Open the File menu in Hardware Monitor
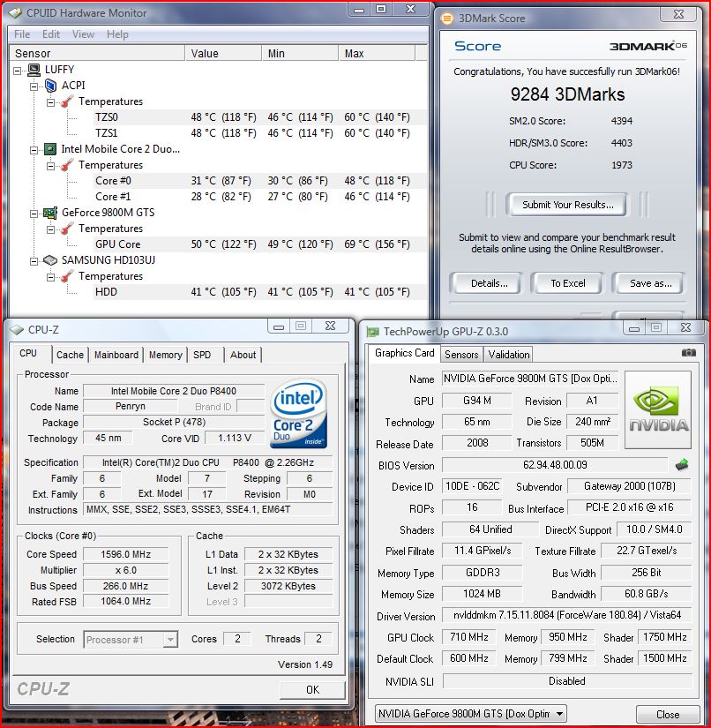 [x=22, y=34]
